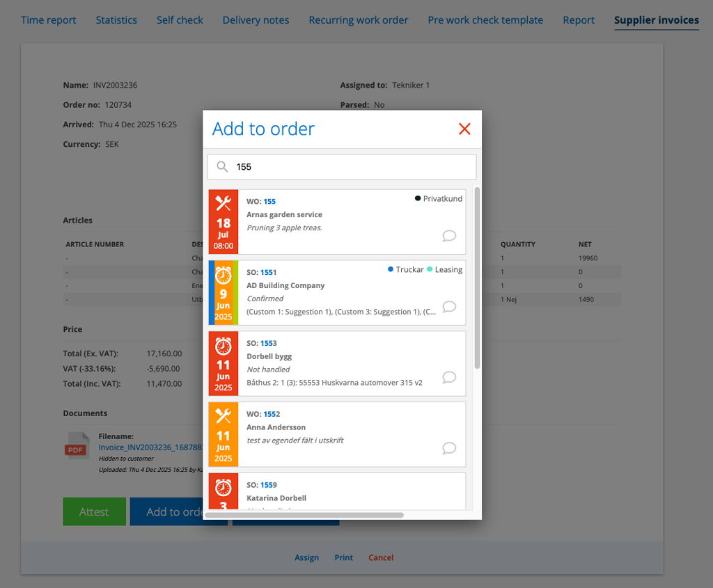This screenshot has height=588, width=713.
Task: Click the alarm clock icon on SO 1551
Action: tap(223, 276)
